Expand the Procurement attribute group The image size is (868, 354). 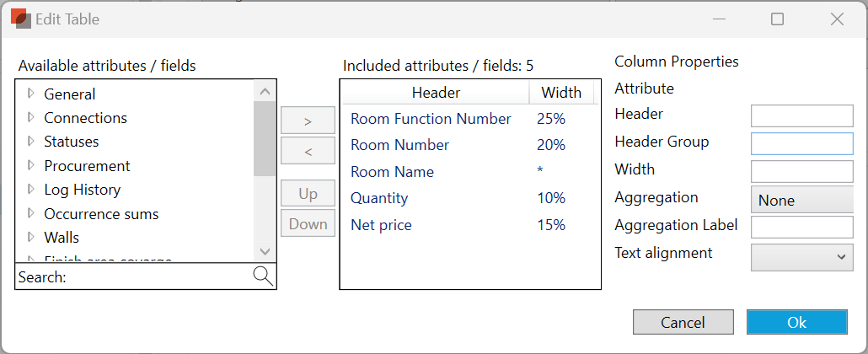tap(31, 165)
